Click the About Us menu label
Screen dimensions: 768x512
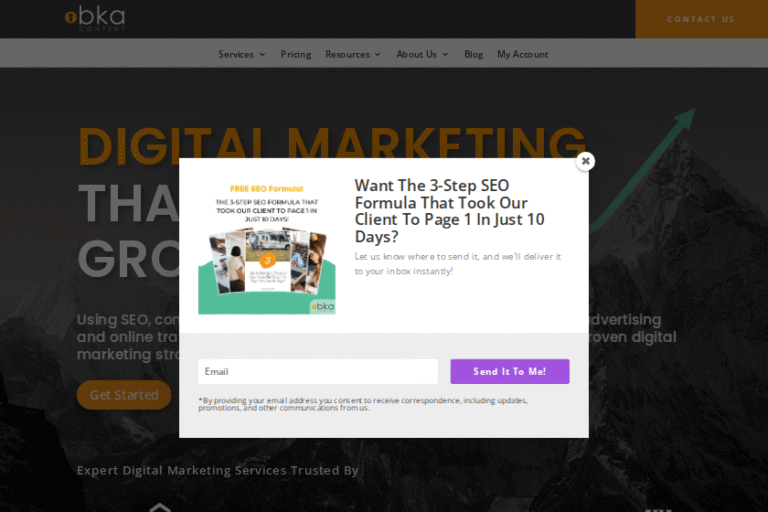point(416,54)
